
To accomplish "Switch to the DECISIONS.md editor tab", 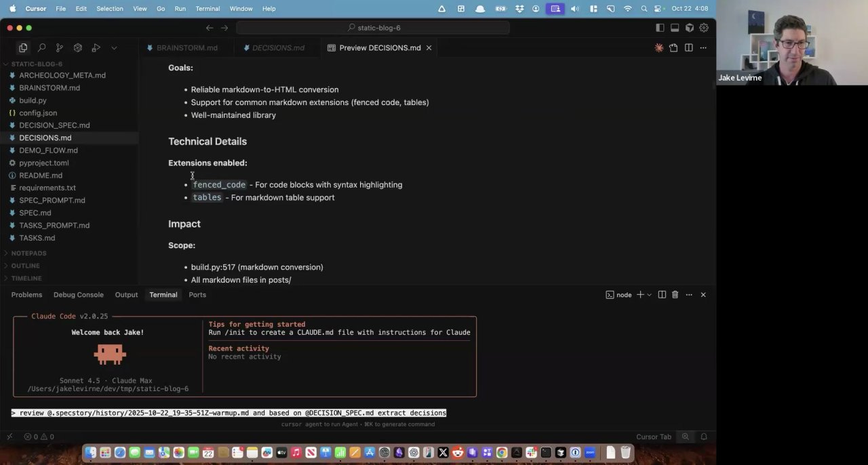I will (278, 47).
